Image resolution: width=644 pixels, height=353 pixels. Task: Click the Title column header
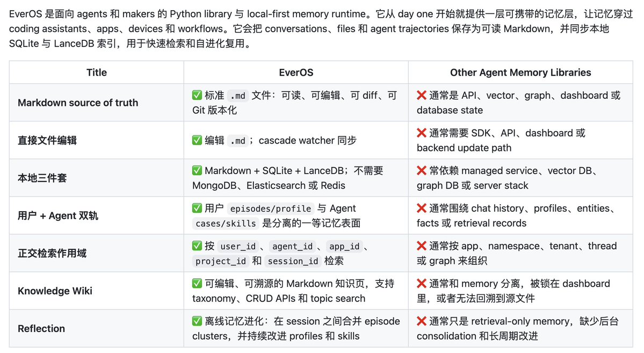tap(97, 73)
